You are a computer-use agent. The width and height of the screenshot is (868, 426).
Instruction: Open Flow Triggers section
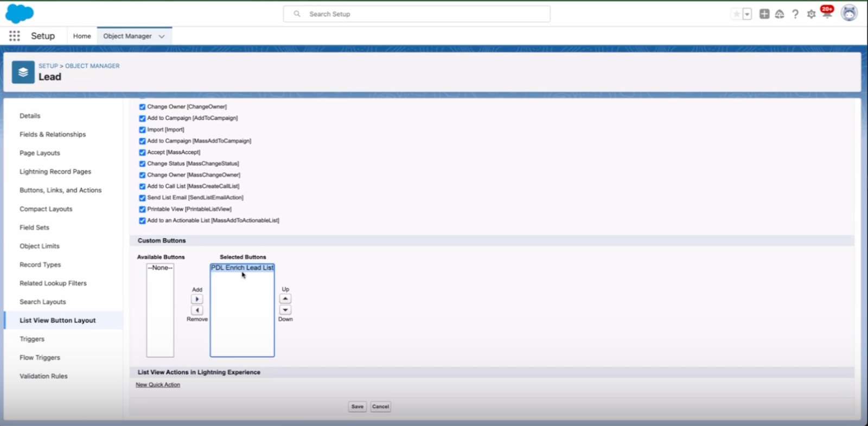pyautogui.click(x=40, y=358)
